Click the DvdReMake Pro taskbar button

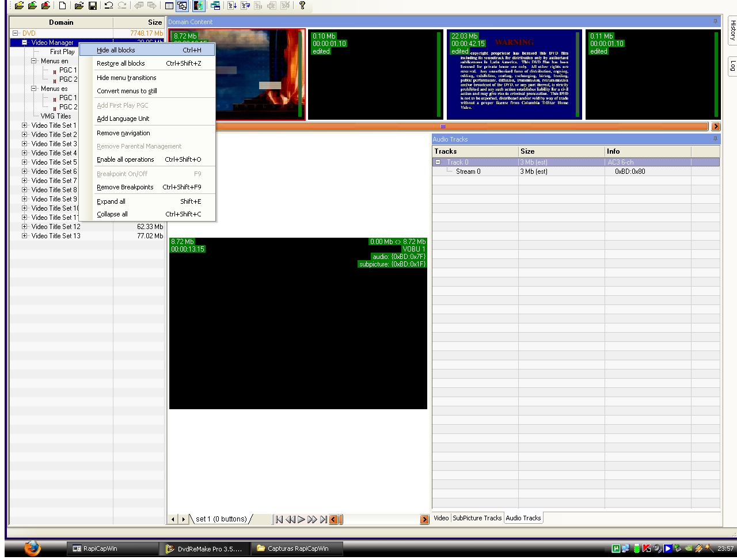[206, 548]
